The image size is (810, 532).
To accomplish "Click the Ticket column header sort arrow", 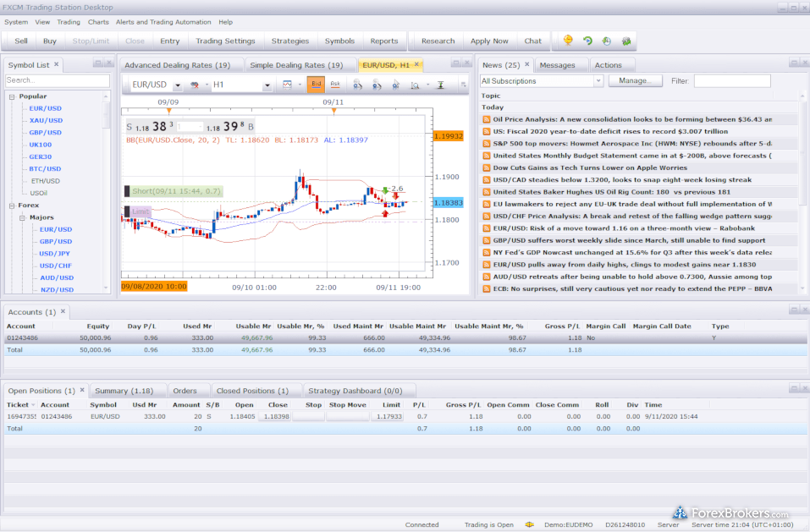I will pos(34,405).
